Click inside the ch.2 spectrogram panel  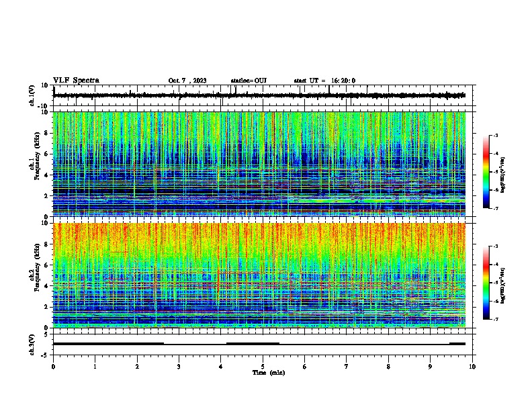(x=259, y=275)
